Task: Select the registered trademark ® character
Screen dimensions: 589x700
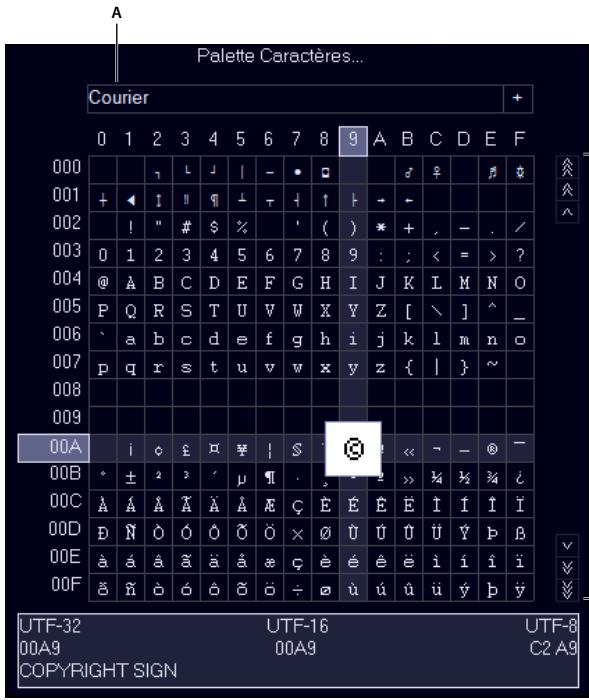Action: 492,449
